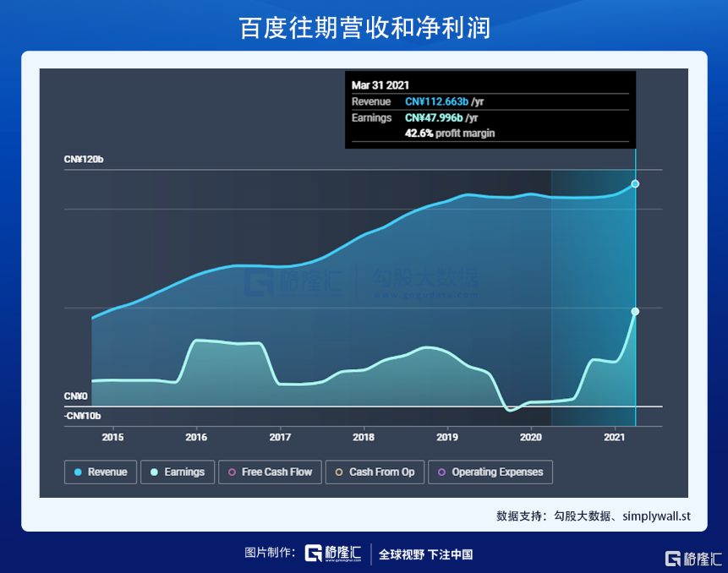This screenshot has width=728, height=573.
Task: Click the 2017 x-axis label
Action: (x=280, y=437)
